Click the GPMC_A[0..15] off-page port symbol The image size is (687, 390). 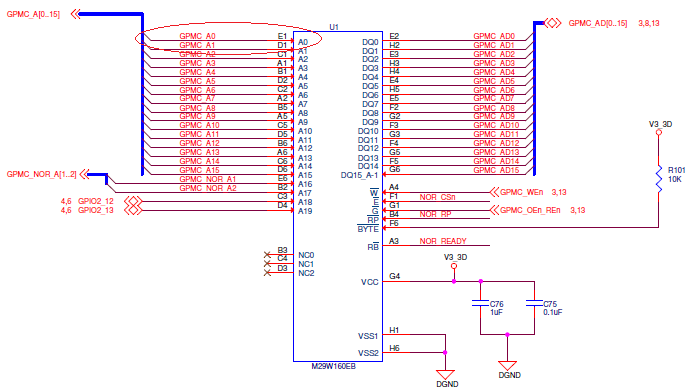(x=75, y=14)
